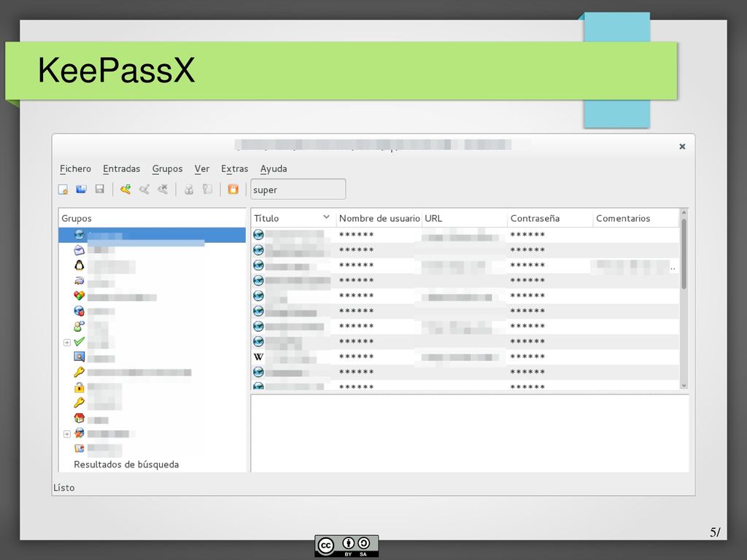
Task: Open the Entradas menu
Action: pyautogui.click(x=122, y=168)
